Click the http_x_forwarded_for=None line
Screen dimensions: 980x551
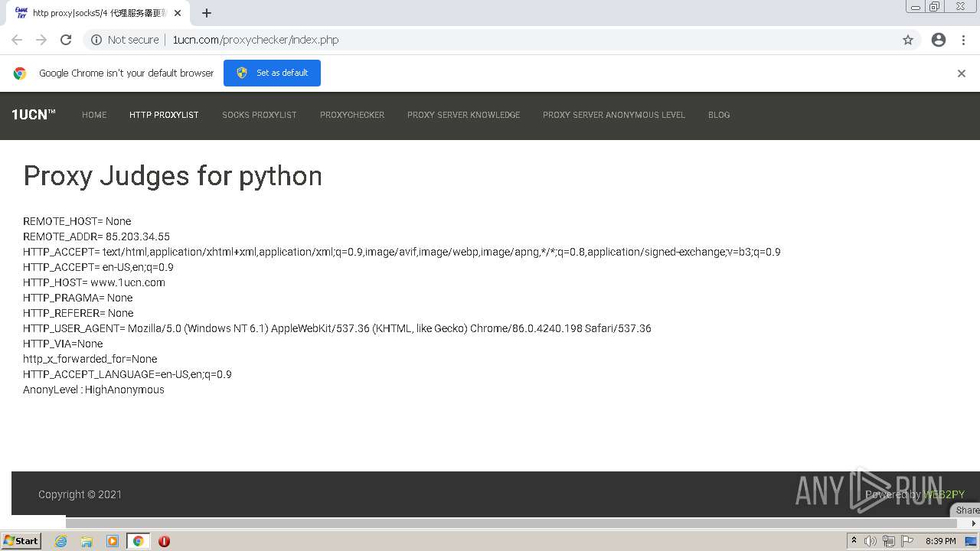coord(90,359)
